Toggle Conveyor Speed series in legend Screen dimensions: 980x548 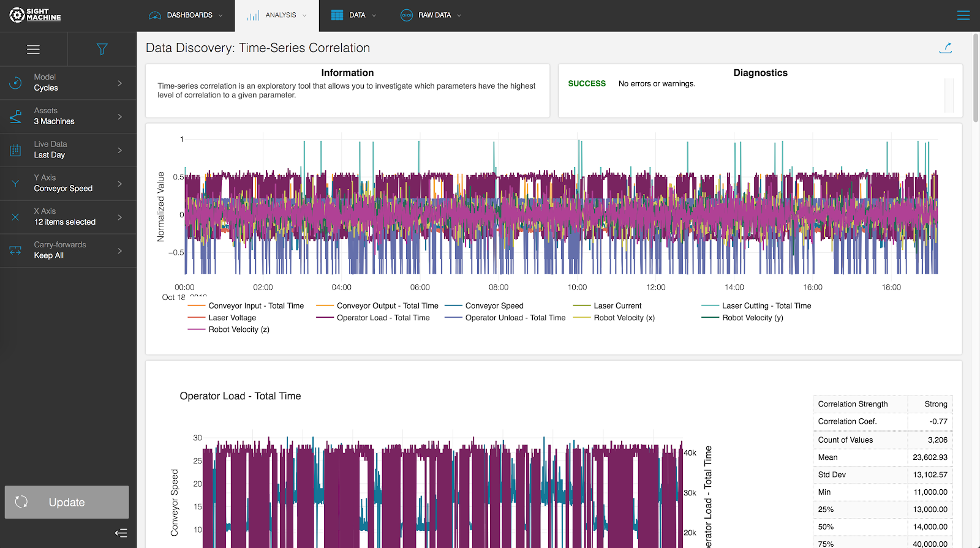[494, 306]
